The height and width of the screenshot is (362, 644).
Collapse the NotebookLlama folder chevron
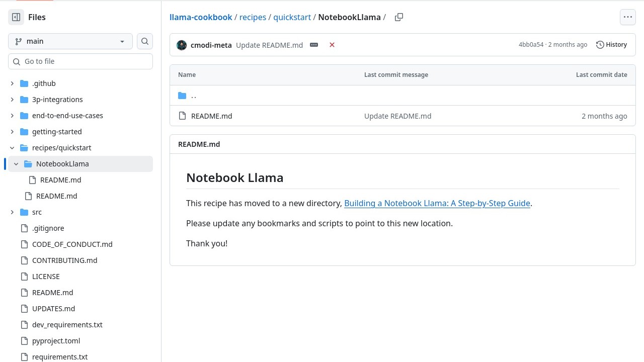16,164
